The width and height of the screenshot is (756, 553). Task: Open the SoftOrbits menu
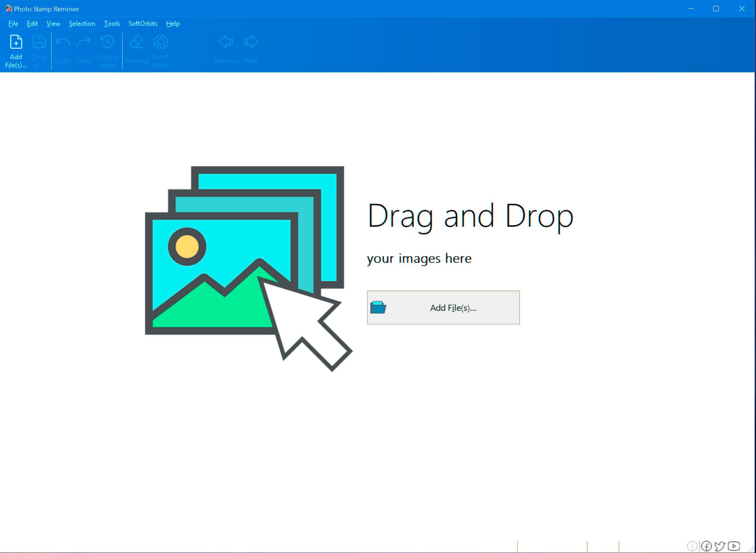pos(142,24)
